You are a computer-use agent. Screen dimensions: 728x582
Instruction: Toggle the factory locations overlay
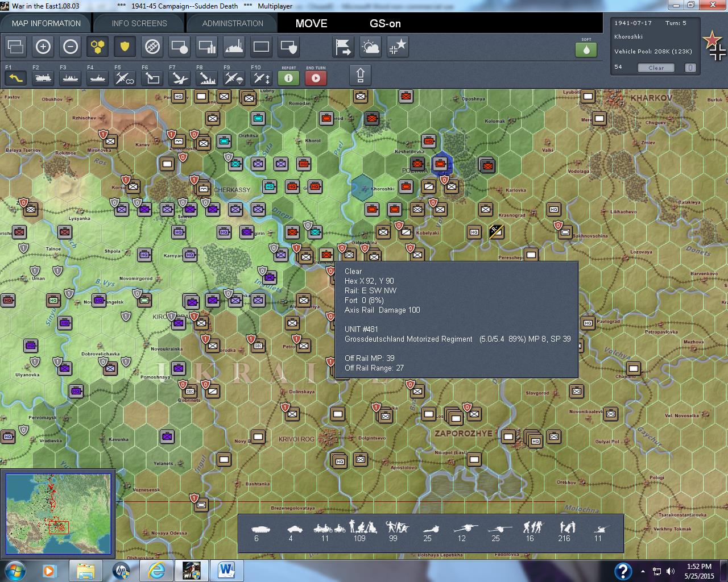(x=234, y=47)
